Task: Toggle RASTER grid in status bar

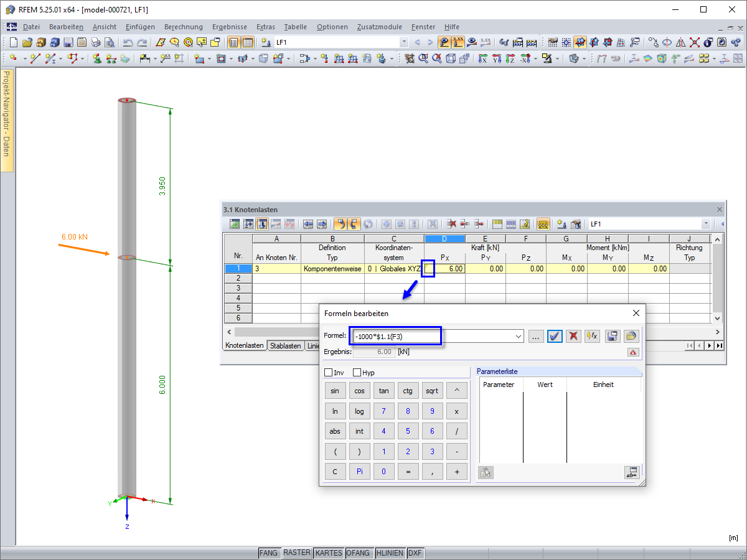Action: click(x=297, y=553)
